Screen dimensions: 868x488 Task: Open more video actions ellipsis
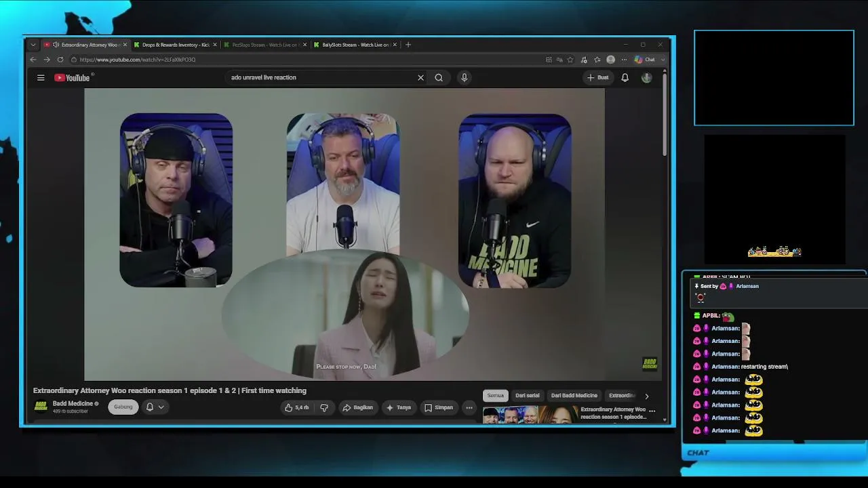pos(469,407)
